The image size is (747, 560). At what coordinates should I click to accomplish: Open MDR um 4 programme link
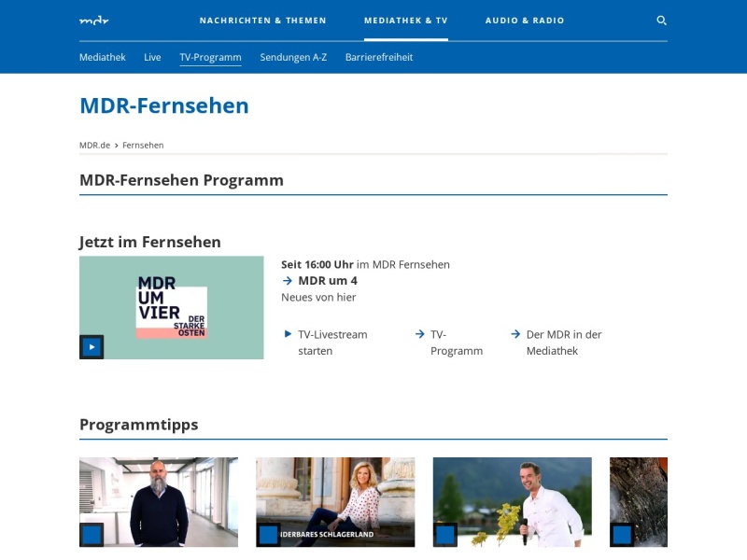click(x=328, y=281)
